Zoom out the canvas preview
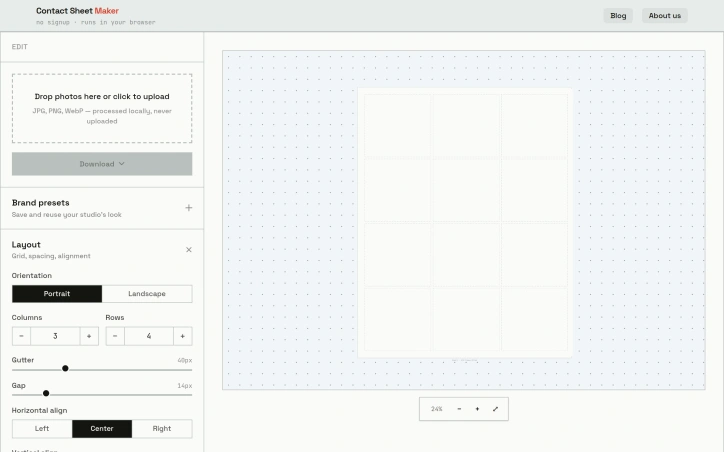 click(x=459, y=409)
